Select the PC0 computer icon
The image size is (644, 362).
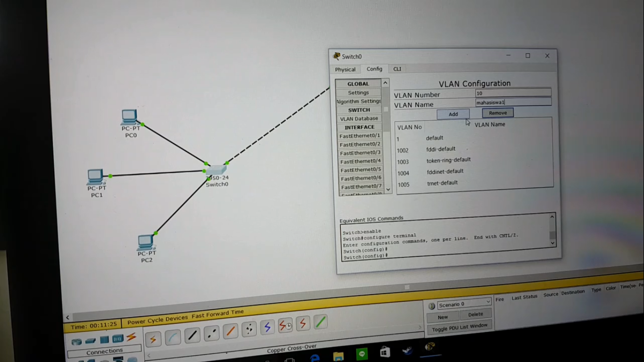[x=129, y=116]
